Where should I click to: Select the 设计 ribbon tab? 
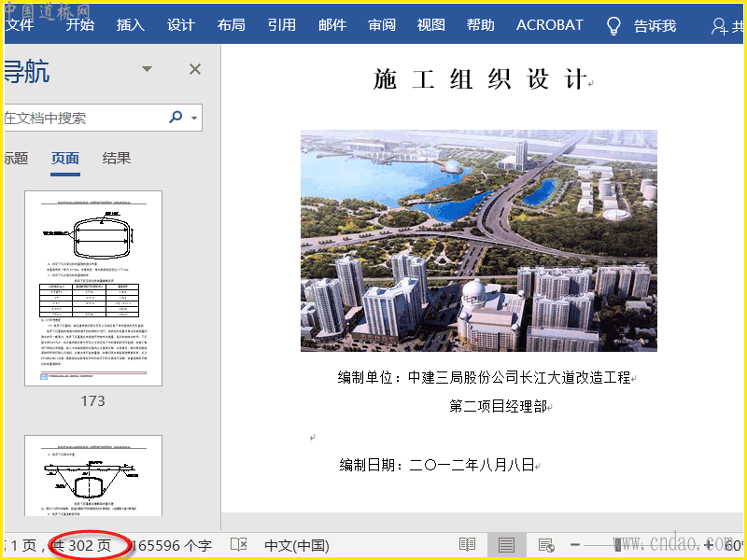[181, 25]
